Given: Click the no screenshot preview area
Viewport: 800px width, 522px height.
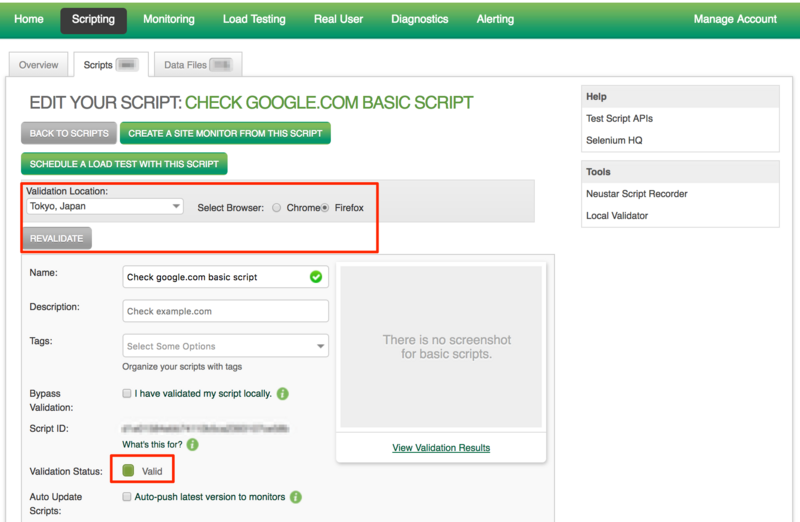Looking at the screenshot, I should pyautogui.click(x=441, y=346).
